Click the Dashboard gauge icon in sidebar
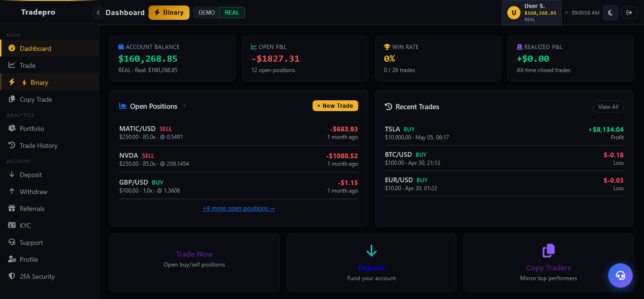The width and height of the screenshot is (644, 299). [12, 48]
